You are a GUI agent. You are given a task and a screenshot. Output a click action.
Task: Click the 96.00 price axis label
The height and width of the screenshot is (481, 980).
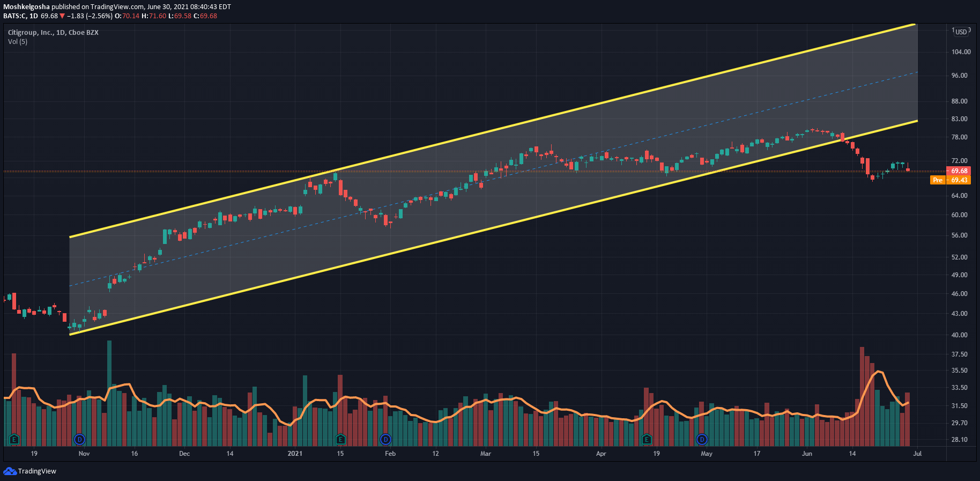click(959, 76)
